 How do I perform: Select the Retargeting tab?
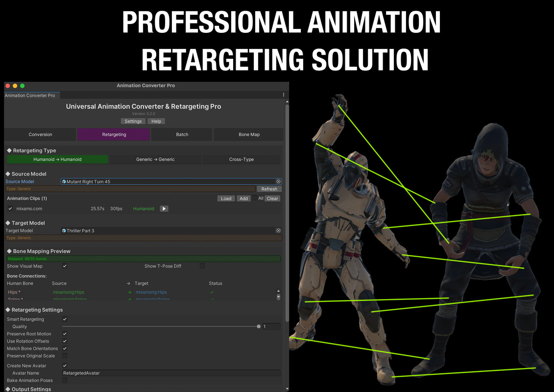[114, 134]
